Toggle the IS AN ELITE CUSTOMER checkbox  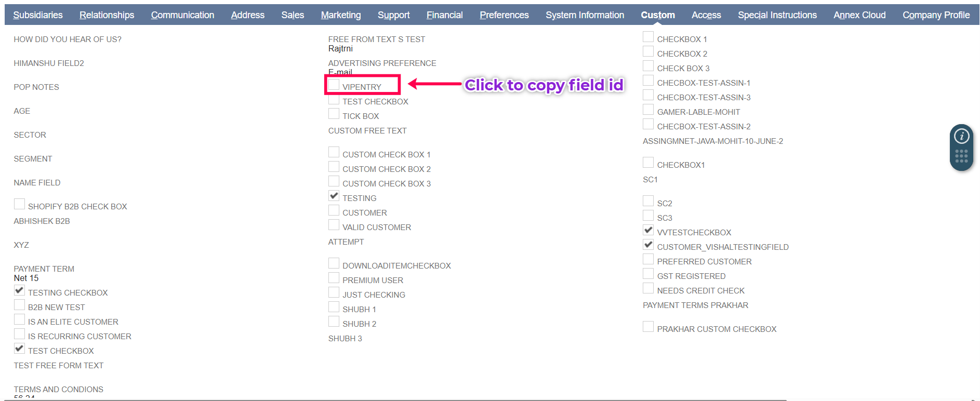tap(20, 320)
